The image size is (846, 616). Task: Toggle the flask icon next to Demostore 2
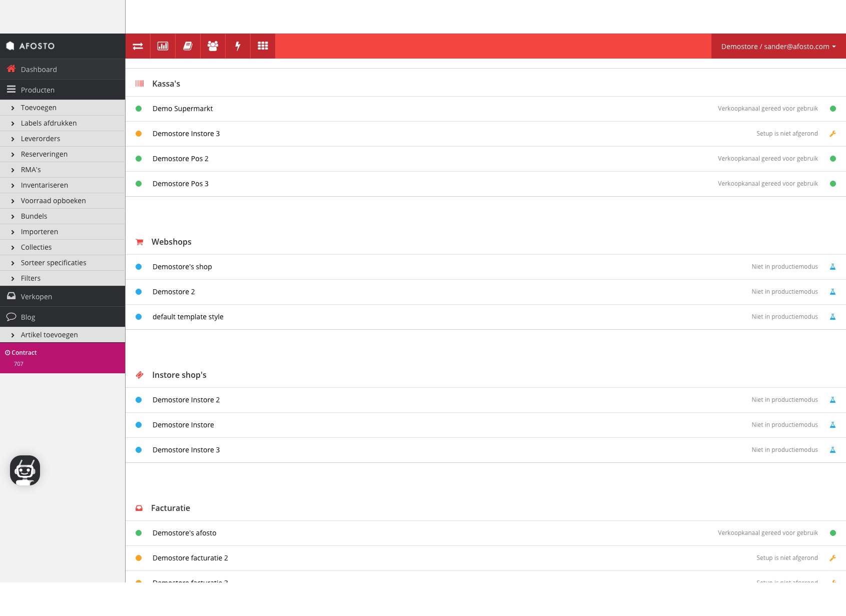point(833,291)
